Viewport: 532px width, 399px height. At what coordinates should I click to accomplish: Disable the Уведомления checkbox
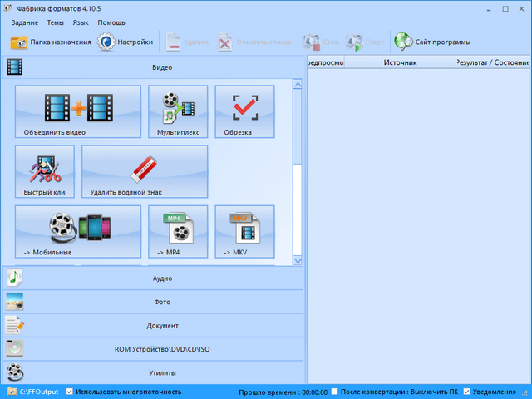[x=467, y=391]
